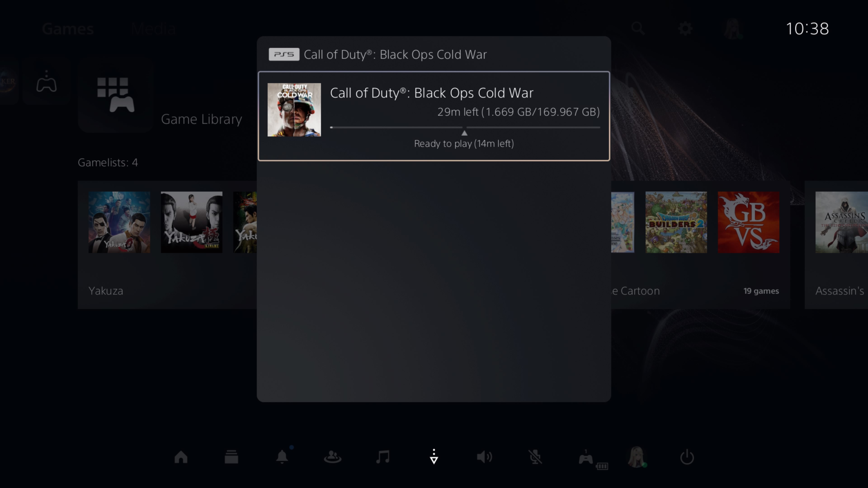Screen dimensions: 868x488
Task: Open the partially visible third Yakuza cover
Action: [x=245, y=222]
